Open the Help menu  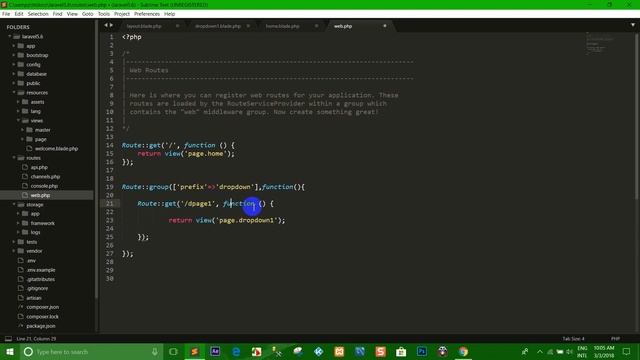pyautogui.click(x=169, y=14)
